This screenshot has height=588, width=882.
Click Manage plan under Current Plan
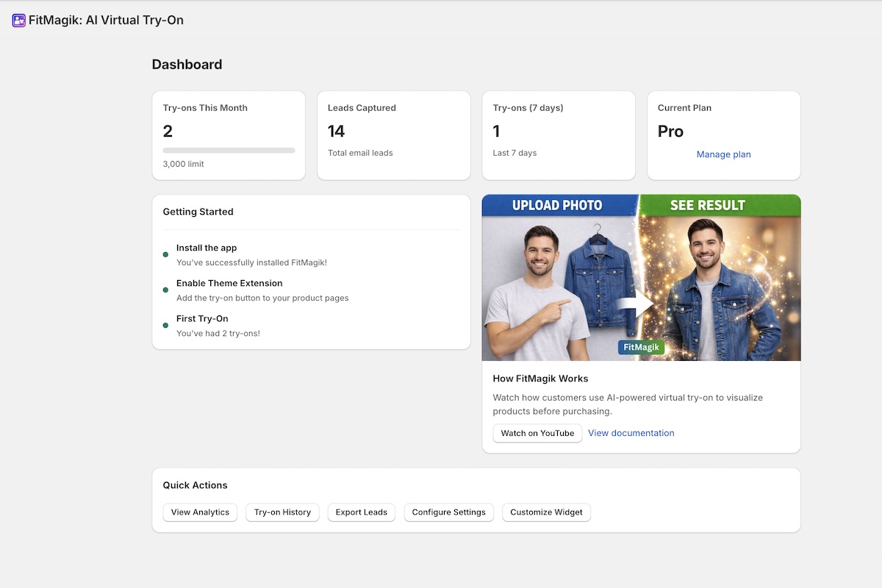point(723,154)
